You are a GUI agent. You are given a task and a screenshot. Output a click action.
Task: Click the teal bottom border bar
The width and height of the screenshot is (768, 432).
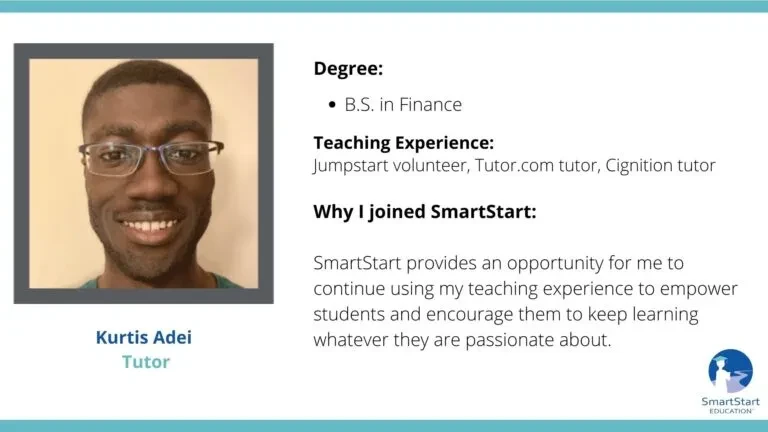tap(384, 426)
